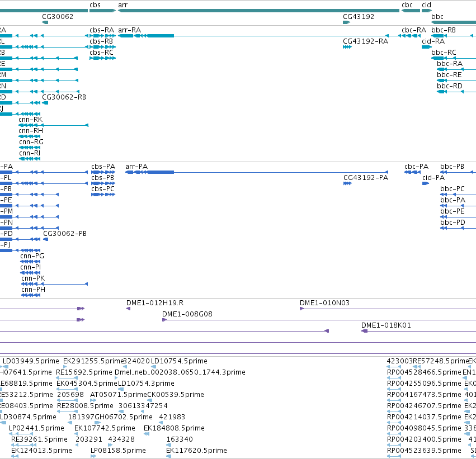Click the long arr gene span bar

tap(258, 11)
